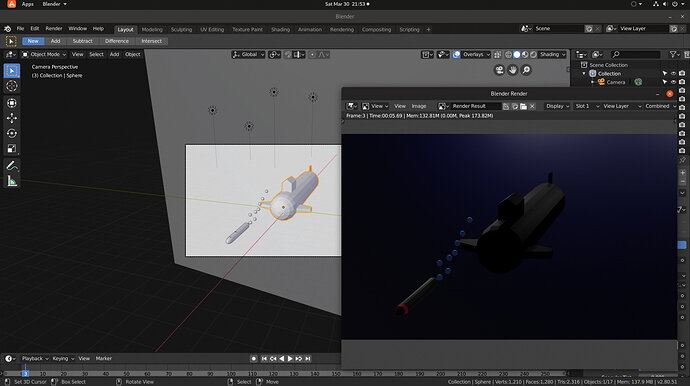The image size is (690, 386).
Task: Click the outliner filter funnel icon
Action: (673, 55)
